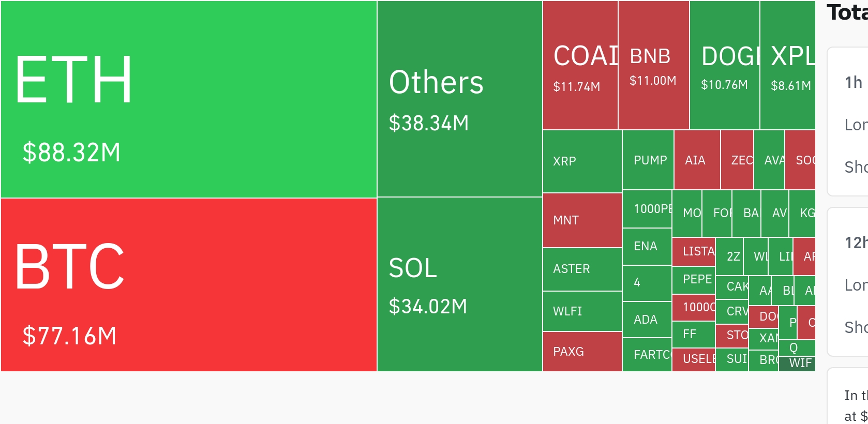Click the SOL $34.02M block
The width and height of the screenshot is (868, 424).
(x=459, y=284)
